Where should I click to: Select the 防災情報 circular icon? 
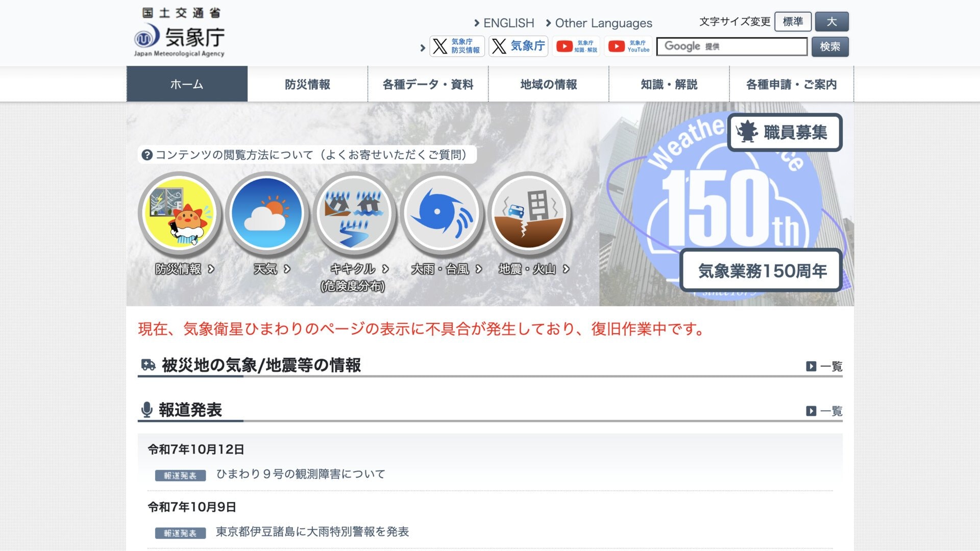tap(180, 214)
